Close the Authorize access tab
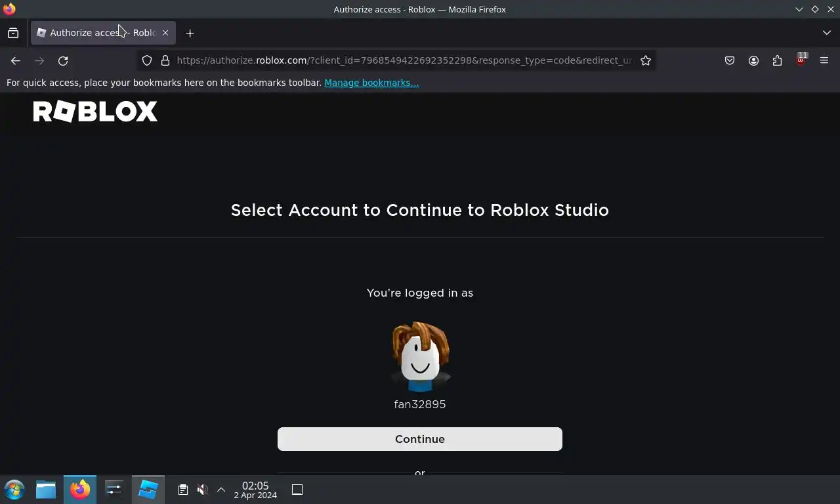Viewport: 840px width, 504px height. point(165,33)
